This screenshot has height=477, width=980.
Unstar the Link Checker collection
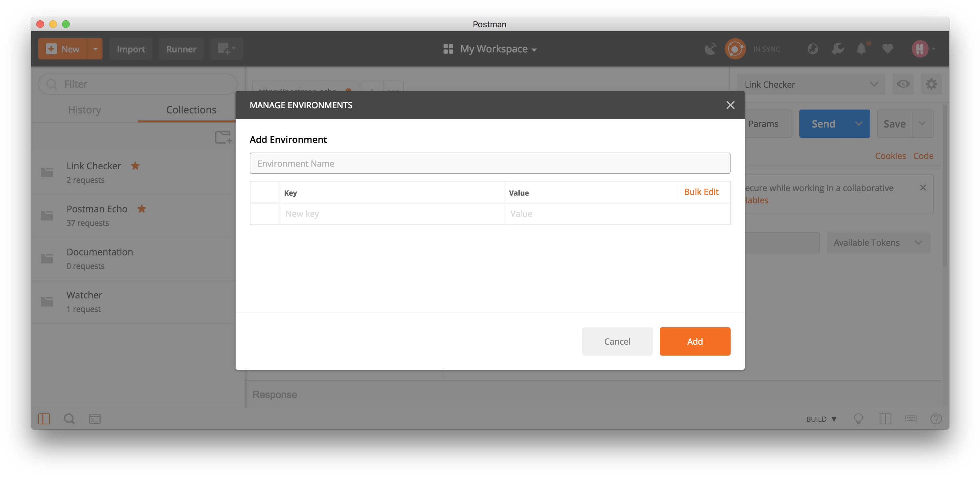(x=135, y=166)
